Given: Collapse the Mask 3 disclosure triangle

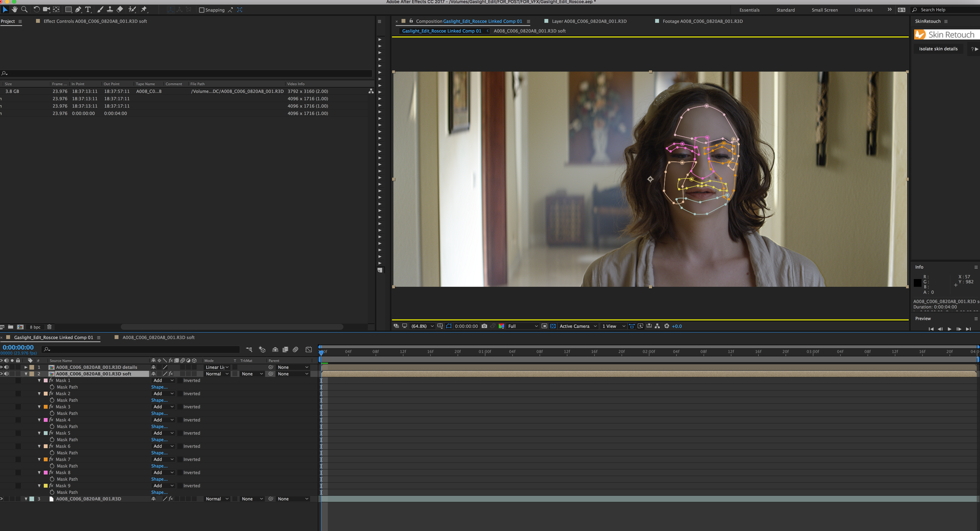Looking at the screenshot, I should pos(39,407).
